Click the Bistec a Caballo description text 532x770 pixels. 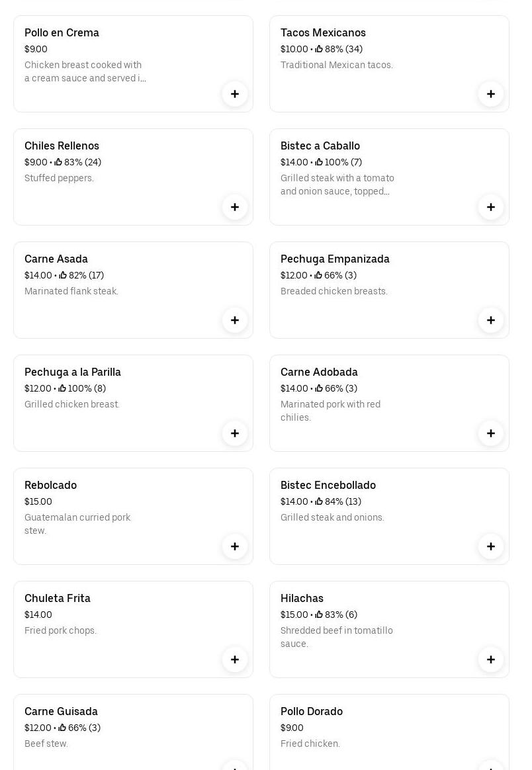(337, 185)
